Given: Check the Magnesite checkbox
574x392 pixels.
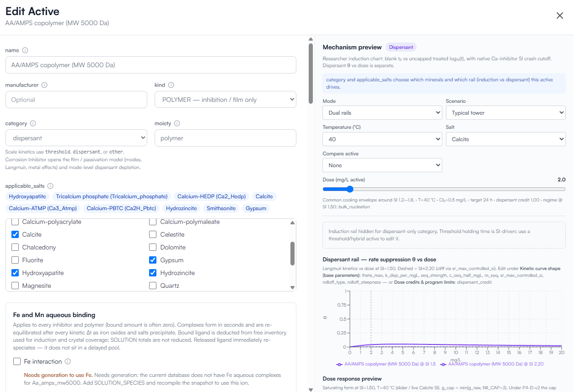Looking at the screenshot, I should [15, 286].
